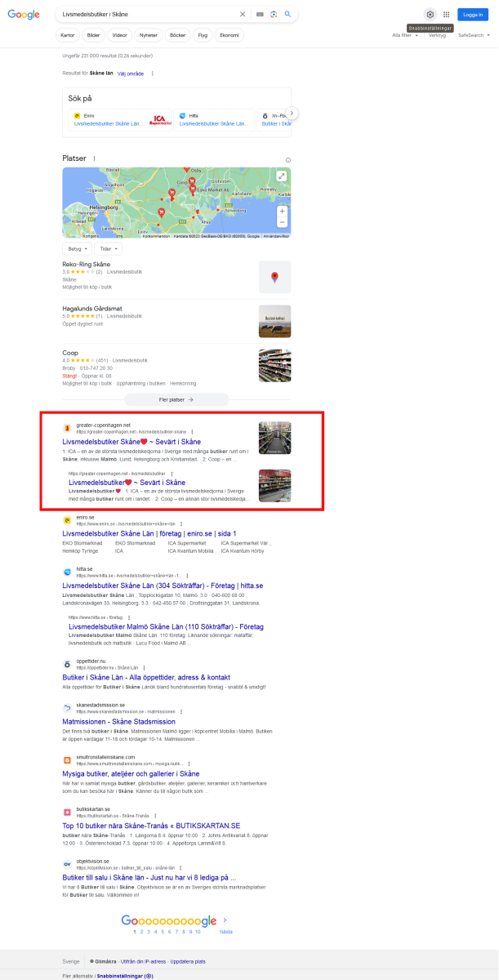
Task: Open three-dot menu for objektvision.se result
Action: [x=180, y=867]
